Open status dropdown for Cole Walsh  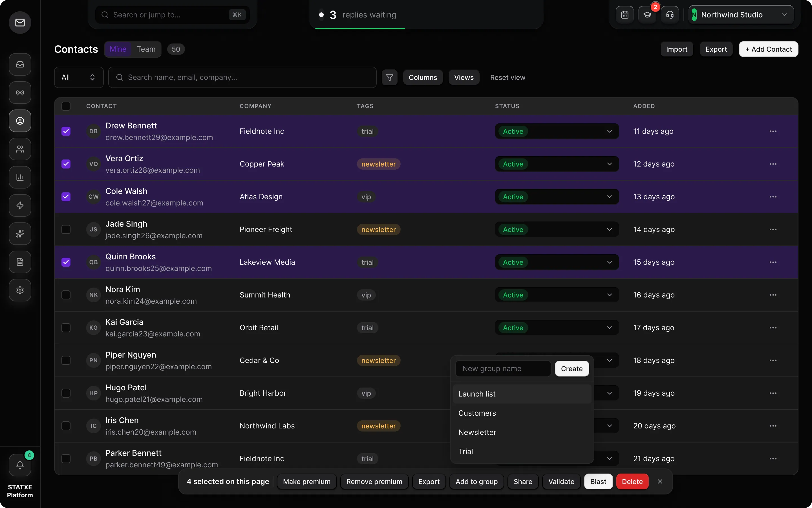[x=557, y=197]
